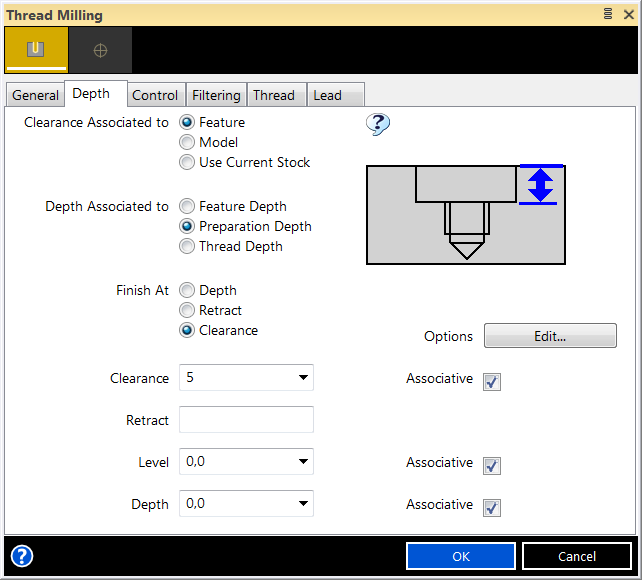Select the hole feature icon in the header
The height and width of the screenshot is (580, 642).
pos(36,50)
